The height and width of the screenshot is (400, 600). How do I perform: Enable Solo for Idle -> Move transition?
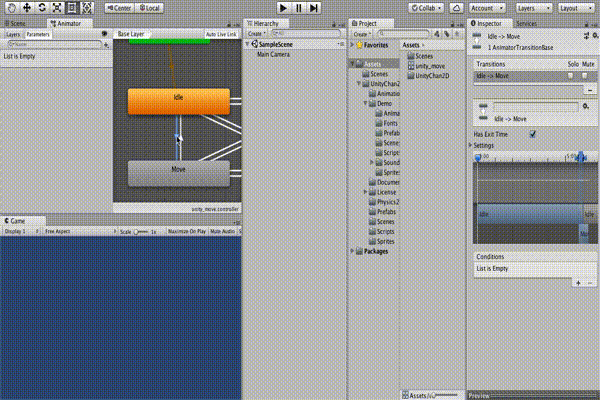tap(571, 76)
